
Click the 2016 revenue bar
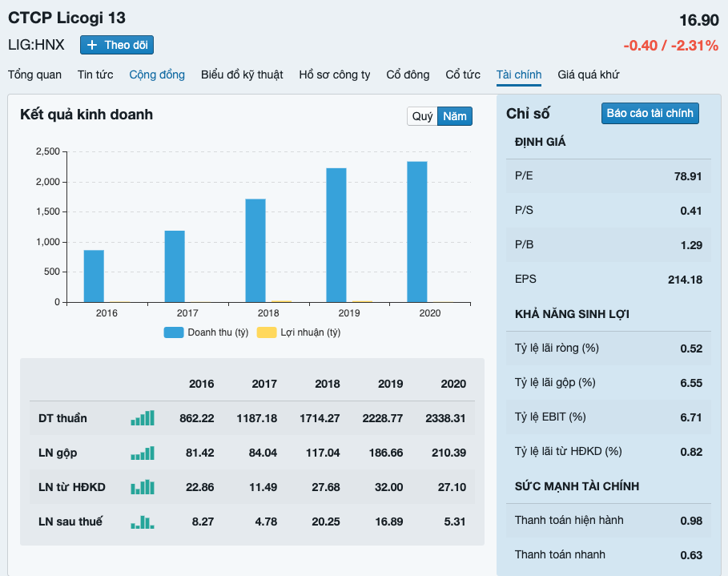tap(94, 276)
